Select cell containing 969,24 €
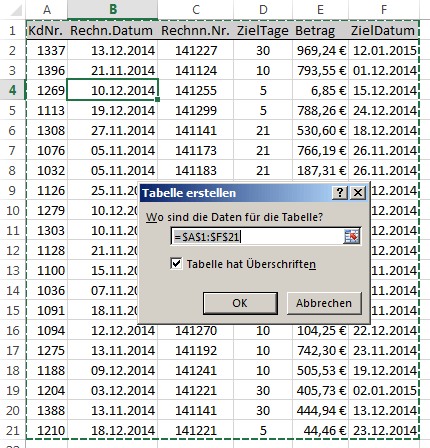This screenshot has width=430, height=448. pyautogui.click(x=320, y=50)
